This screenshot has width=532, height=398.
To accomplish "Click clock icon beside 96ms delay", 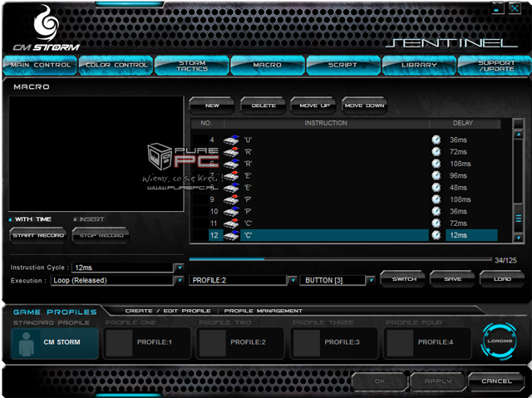I will click(x=436, y=175).
